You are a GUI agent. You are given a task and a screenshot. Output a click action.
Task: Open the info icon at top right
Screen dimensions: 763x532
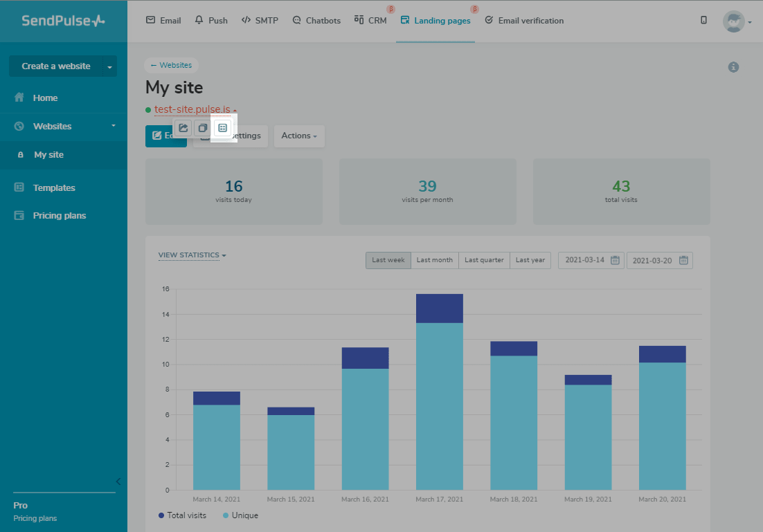[x=733, y=67]
